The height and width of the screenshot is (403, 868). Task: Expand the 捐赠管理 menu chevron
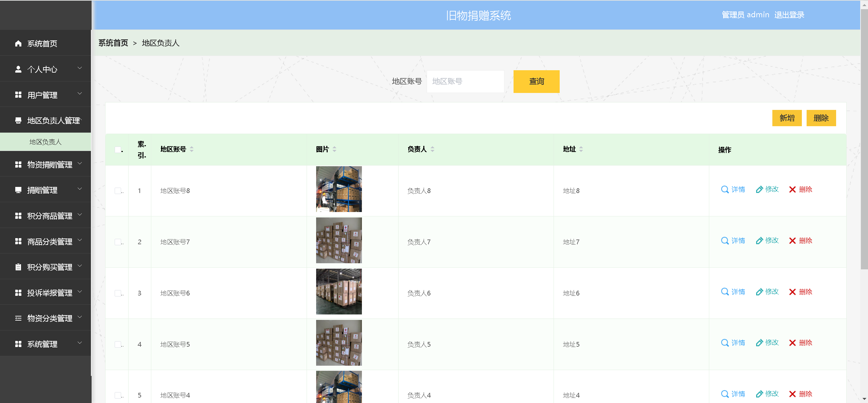(x=80, y=189)
